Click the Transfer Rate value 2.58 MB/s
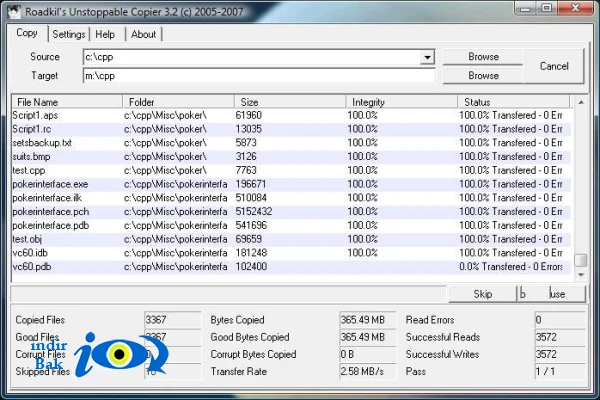This screenshot has width=600, height=400. 367,371
